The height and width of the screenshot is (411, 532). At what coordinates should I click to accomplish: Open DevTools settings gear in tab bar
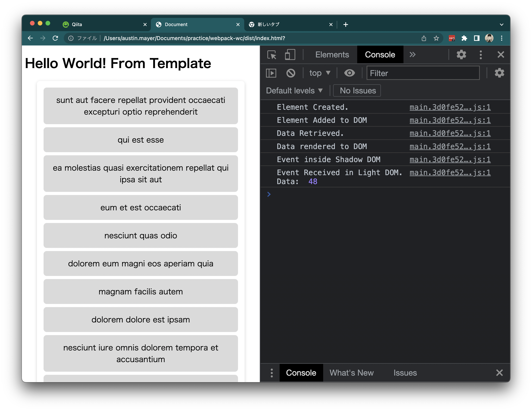click(461, 55)
